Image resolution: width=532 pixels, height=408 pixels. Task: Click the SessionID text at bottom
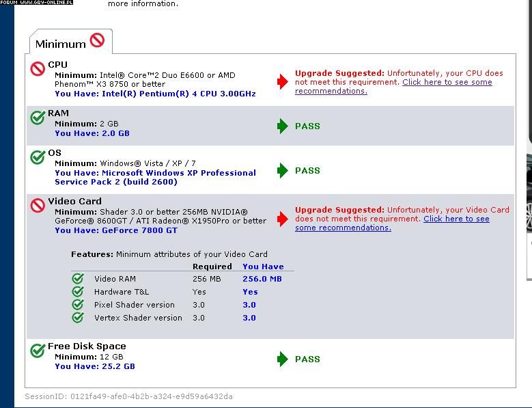[128, 396]
